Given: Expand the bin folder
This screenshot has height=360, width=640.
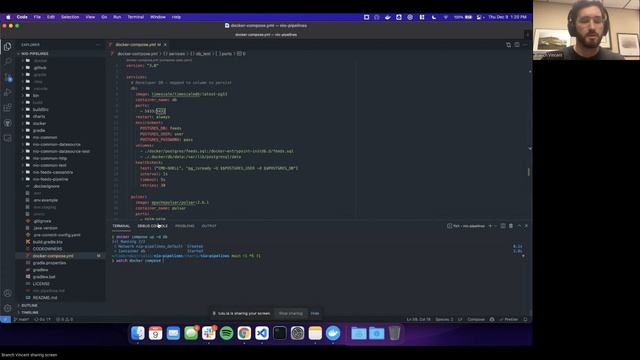Looking at the screenshot, I should pyautogui.click(x=36, y=96).
